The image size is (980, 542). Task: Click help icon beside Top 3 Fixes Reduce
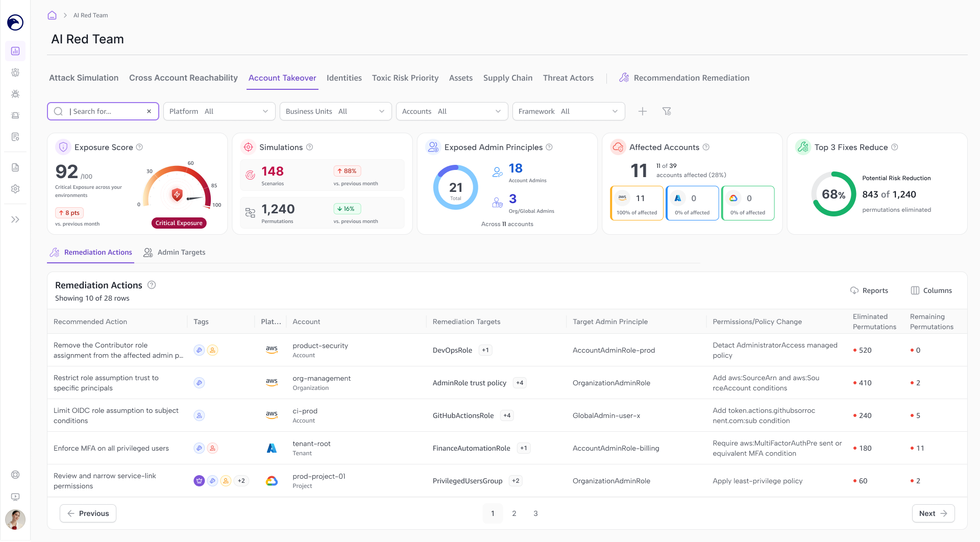(895, 147)
